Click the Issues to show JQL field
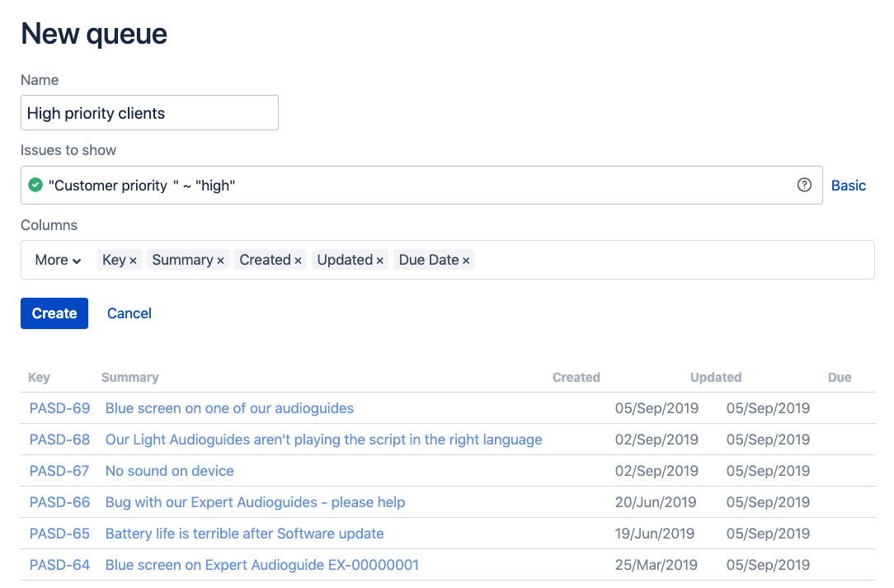This screenshot has height=588, width=894. (412, 186)
